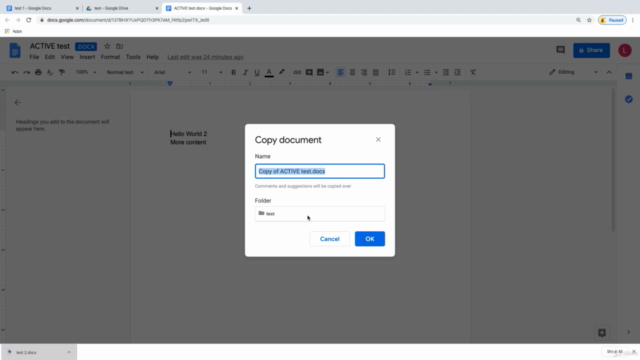The width and height of the screenshot is (640, 360).
Task: Click the Spell check icon
Action: tap(50, 72)
